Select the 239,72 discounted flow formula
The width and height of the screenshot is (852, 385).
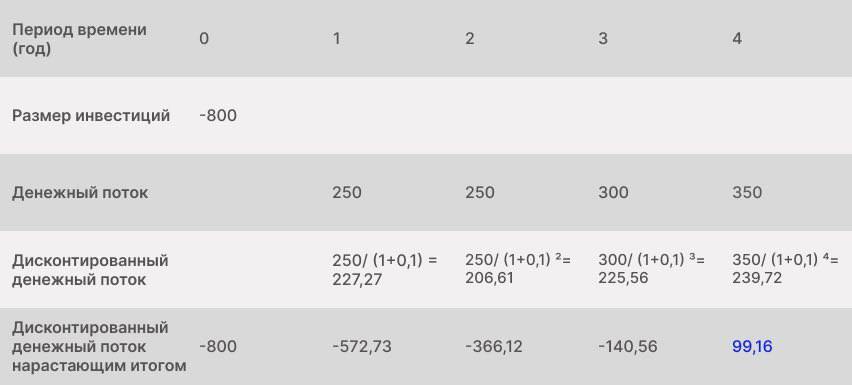[785, 269]
